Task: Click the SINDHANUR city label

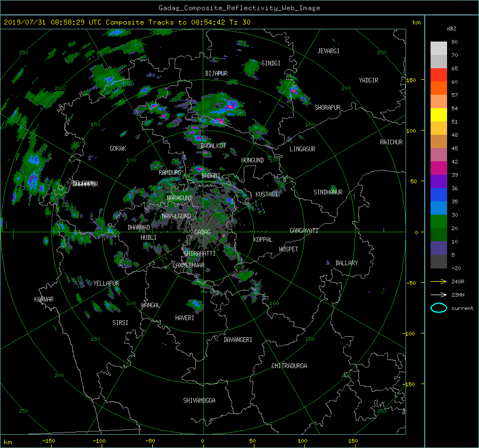Action: (x=328, y=192)
